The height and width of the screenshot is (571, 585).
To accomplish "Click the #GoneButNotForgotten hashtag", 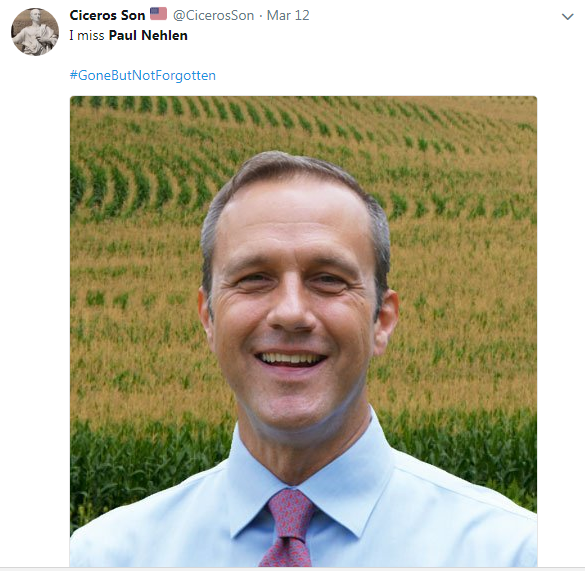I will pos(143,75).
